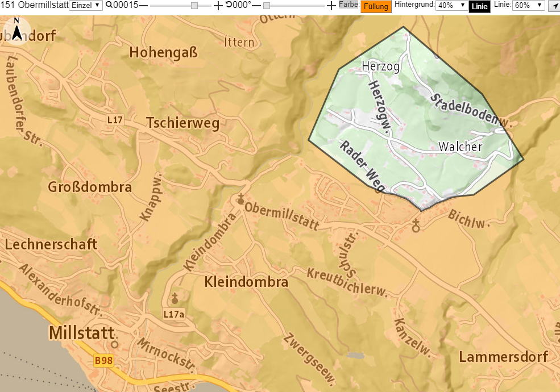Click the Farbe label
Screen dimensions: 560x392
(x=349, y=5)
